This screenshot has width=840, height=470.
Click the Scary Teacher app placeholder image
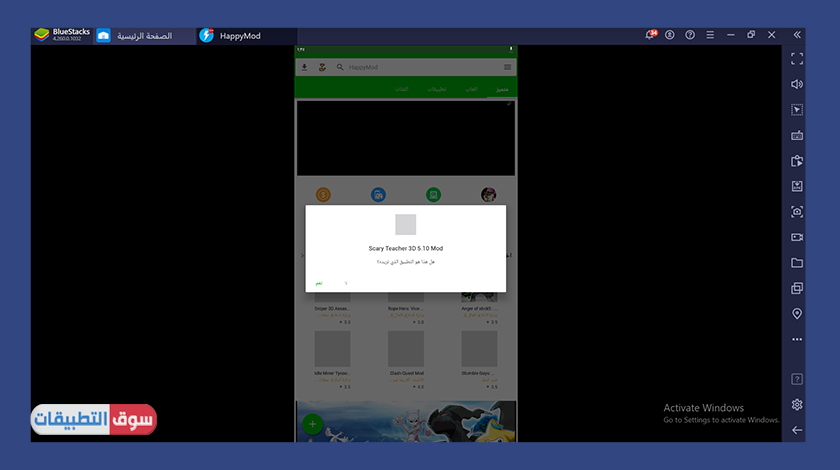point(406,225)
